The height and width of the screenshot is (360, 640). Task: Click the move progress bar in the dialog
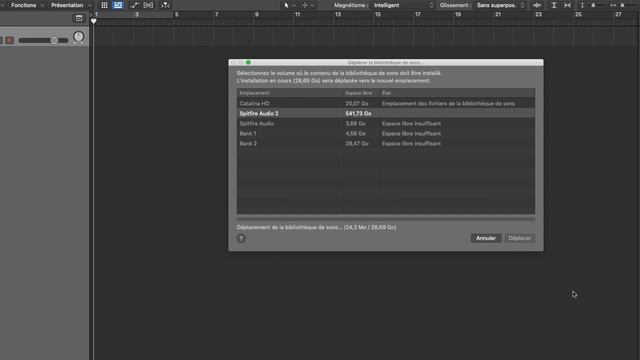pyautogui.click(x=386, y=219)
